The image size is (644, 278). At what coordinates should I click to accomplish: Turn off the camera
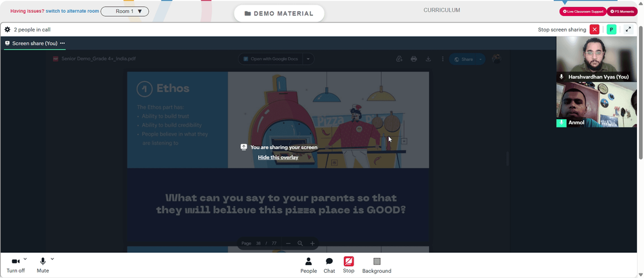15,265
